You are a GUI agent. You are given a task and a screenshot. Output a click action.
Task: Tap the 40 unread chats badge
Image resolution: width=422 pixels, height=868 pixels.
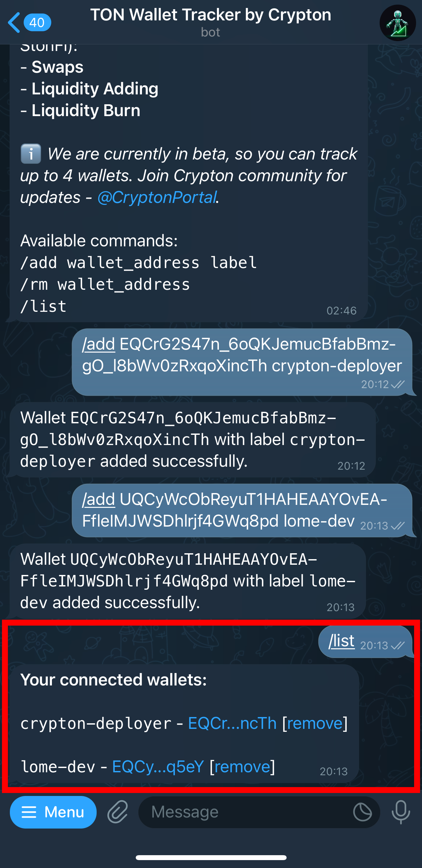tap(37, 23)
